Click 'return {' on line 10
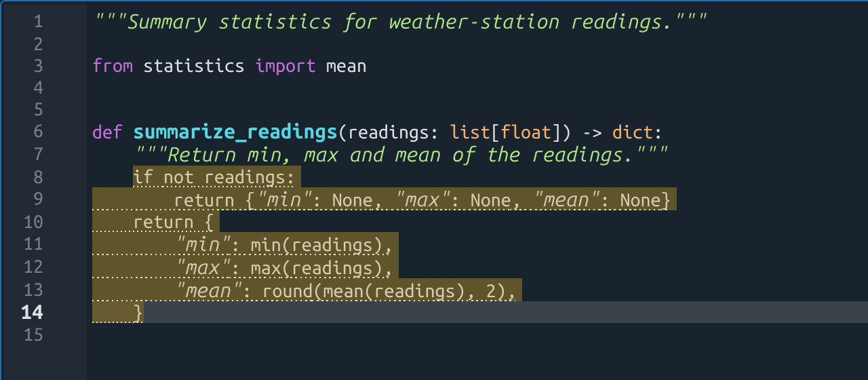Image resolution: width=868 pixels, height=380 pixels. (174, 222)
